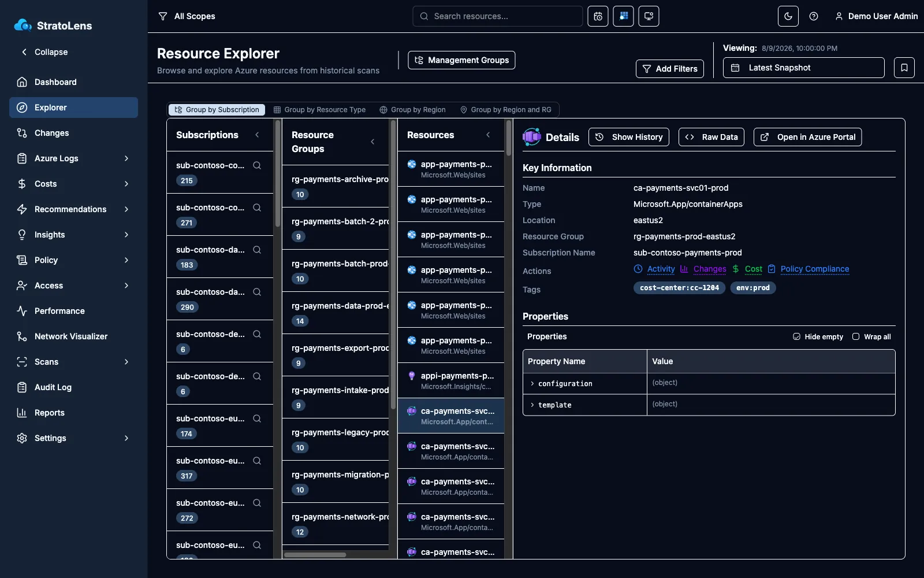Select the highlighted ca-payments-svc container app

[x=451, y=416]
